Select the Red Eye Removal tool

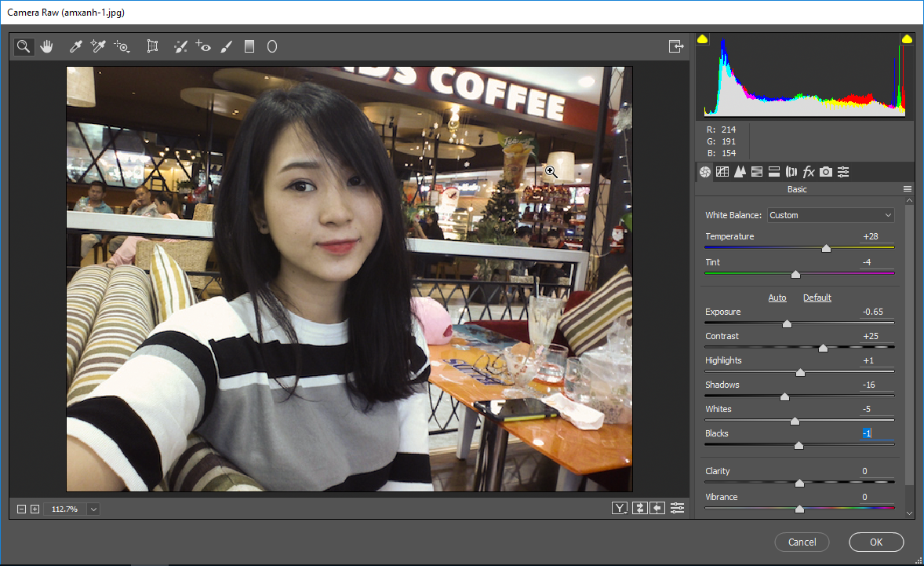pyautogui.click(x=203, y=46)
